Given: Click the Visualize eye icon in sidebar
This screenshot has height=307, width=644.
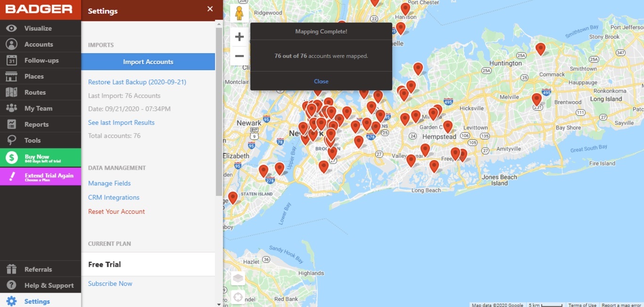Looking at the screenshot, I should [11, 28].
